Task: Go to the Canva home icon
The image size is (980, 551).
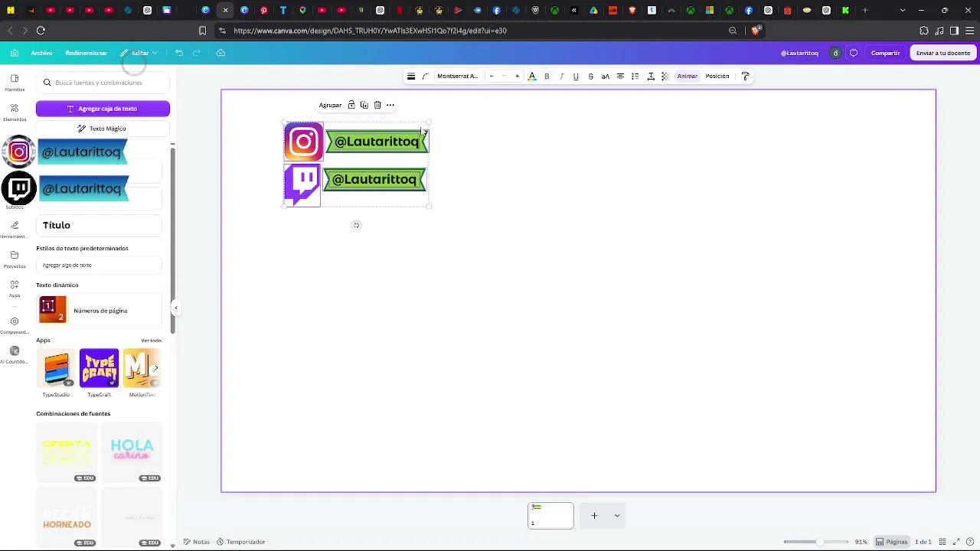Action: [x=15, y=53]
